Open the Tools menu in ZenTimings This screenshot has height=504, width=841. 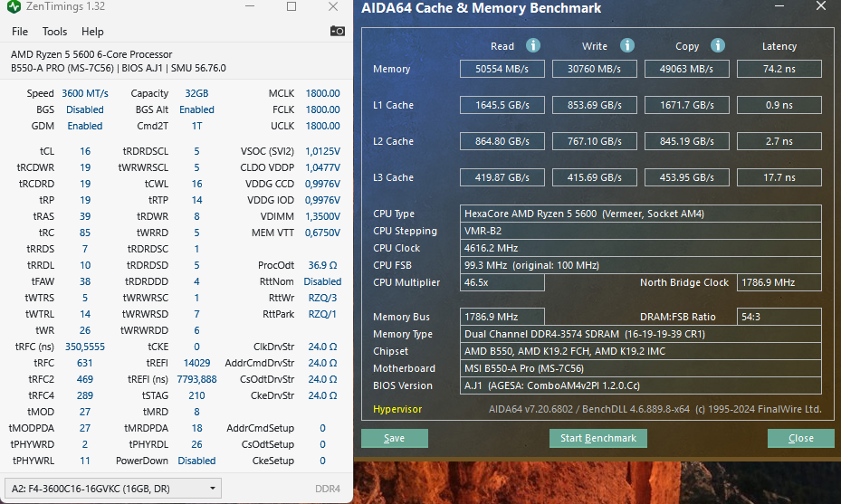click(54, 32)
